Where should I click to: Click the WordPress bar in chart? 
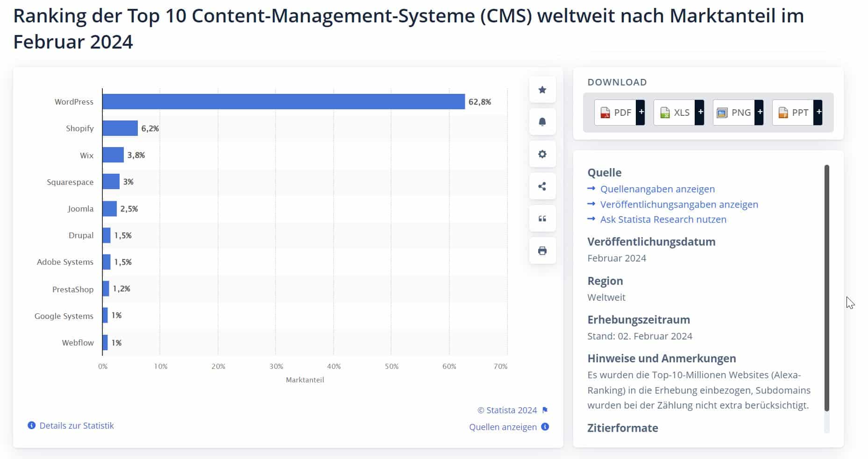(284, 102)
